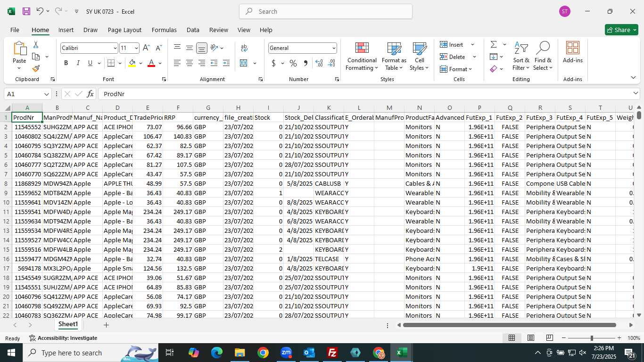Open the font size dropdown

point(136,48)
